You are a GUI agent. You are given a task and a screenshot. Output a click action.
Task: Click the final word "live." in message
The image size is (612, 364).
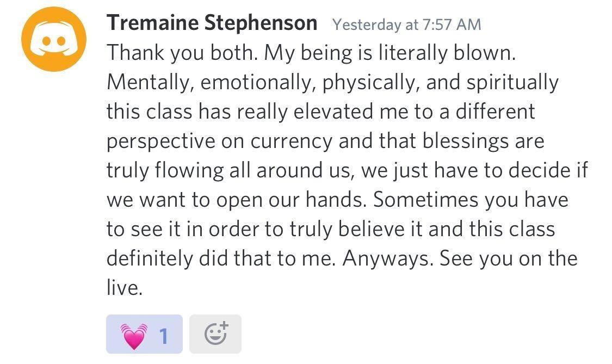coord(124,287)
